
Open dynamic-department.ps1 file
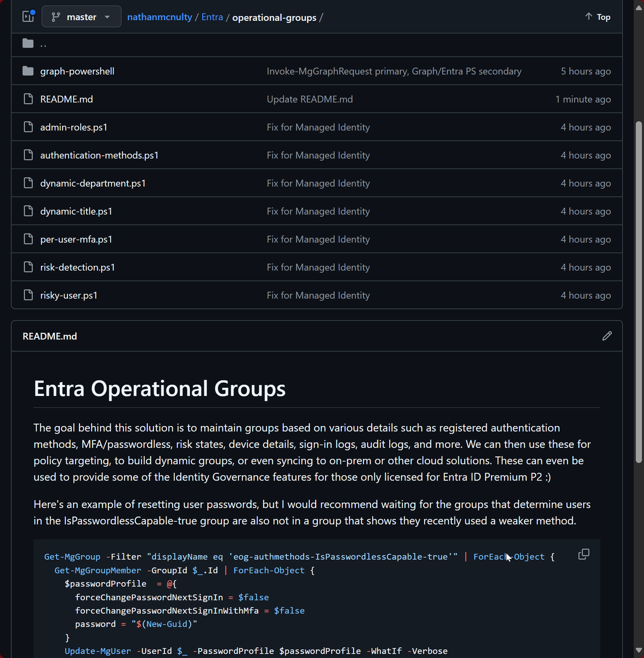[x=93, y=183]
